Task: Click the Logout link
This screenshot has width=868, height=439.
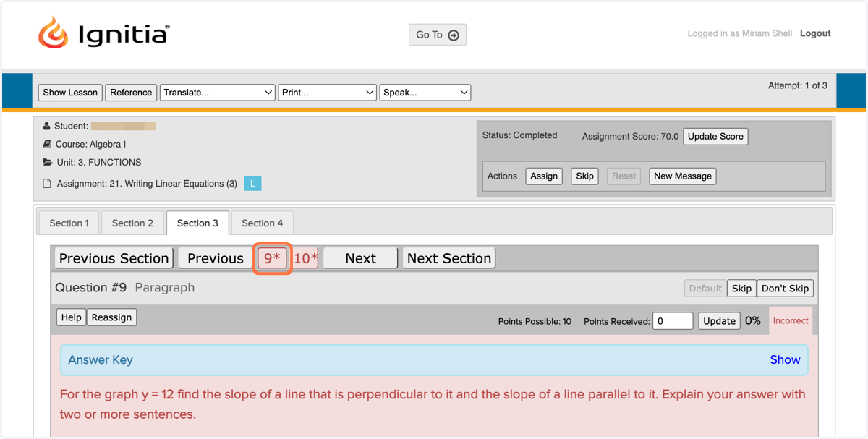Action: coord(815,33)
